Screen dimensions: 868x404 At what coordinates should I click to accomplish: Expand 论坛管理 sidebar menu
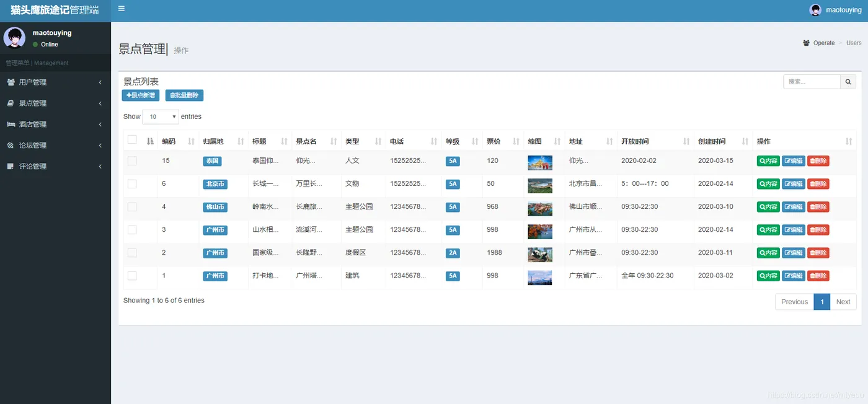coord(55,145)
